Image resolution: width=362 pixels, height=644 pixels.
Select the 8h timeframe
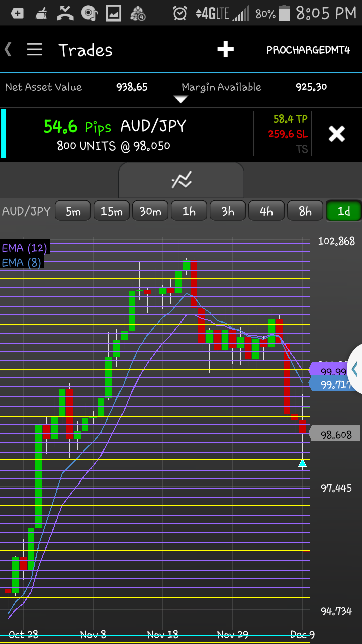pos(305,211)
